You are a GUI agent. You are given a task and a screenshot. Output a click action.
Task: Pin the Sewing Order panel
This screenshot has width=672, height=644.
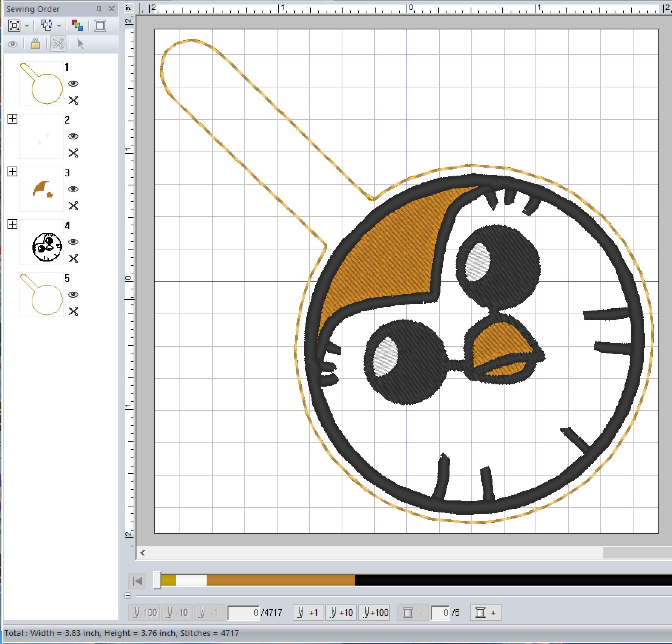point(99,9)
